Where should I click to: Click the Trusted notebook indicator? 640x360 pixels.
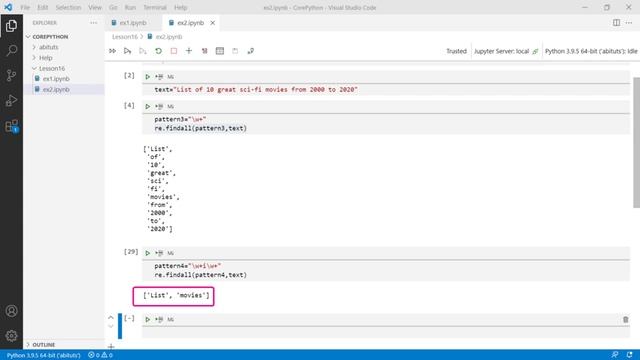click(x=456, y=51)
